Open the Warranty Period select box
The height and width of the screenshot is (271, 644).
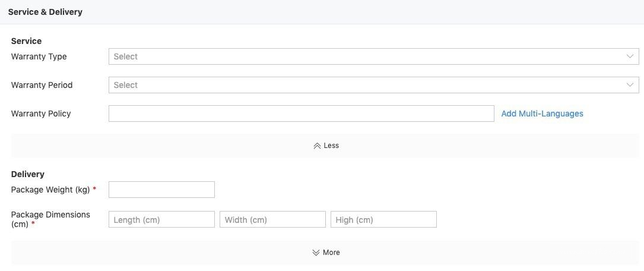coord(368,85)
